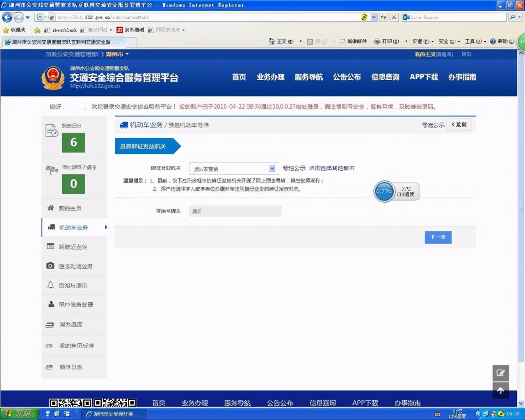Open the 京东商城 favorites link
The image size is (525, 420).
pyautogui.click(x=130, y=30)
